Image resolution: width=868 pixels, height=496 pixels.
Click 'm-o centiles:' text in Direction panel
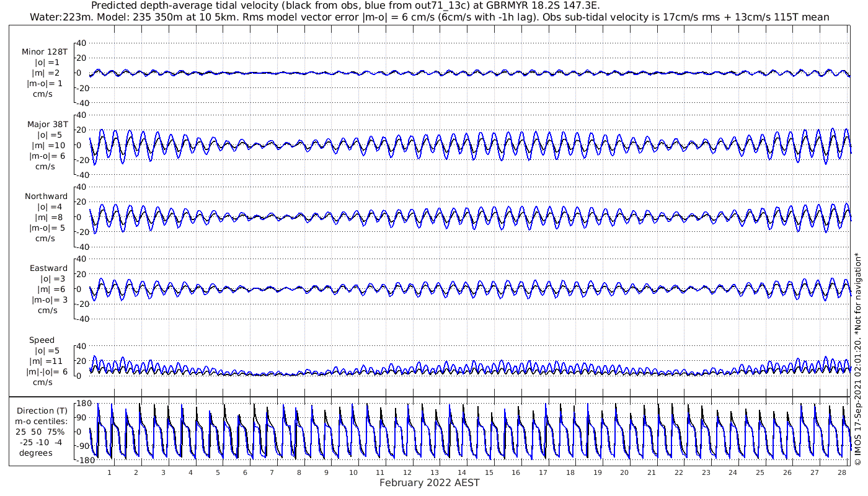[x=43, y=421]
